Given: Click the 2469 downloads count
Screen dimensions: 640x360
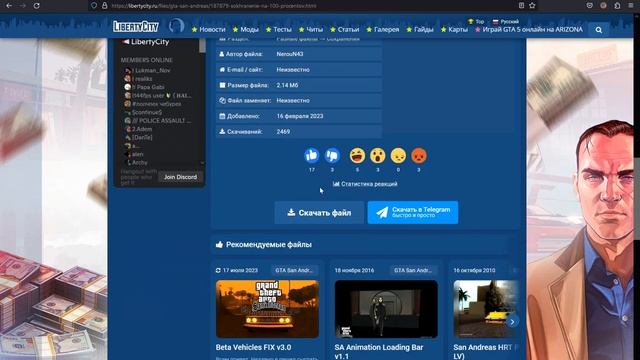Looking at the screenshot, I should pos(283,131).
